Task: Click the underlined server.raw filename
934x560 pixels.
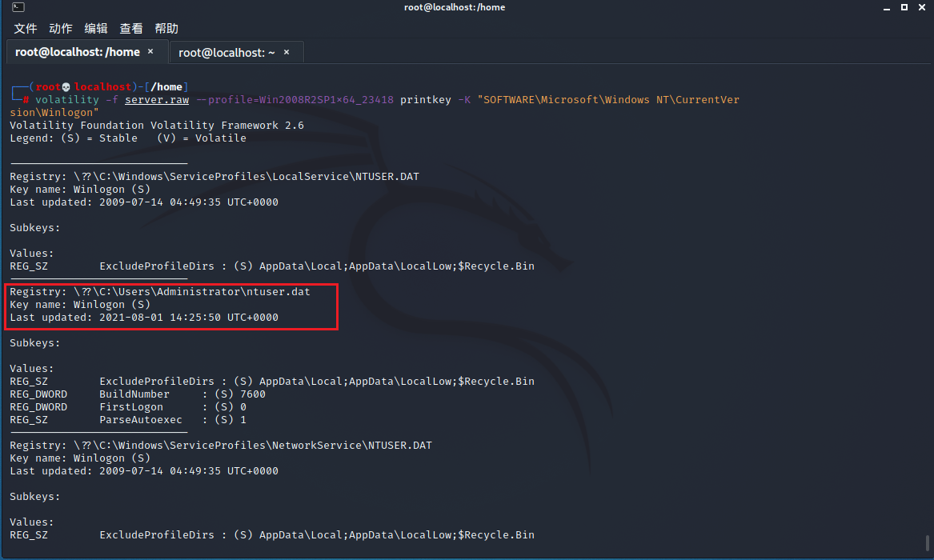Action: tap(156, 99)
